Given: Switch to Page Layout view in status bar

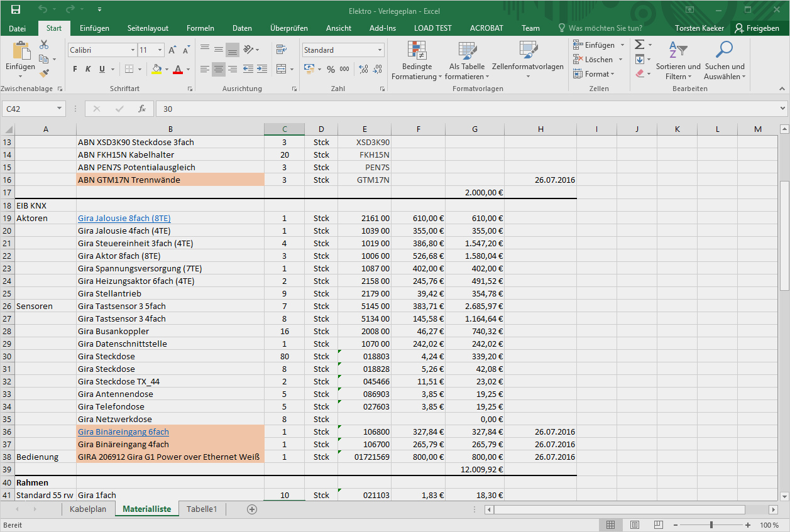Looking at the screenshot, I should (x=635, y=525).
